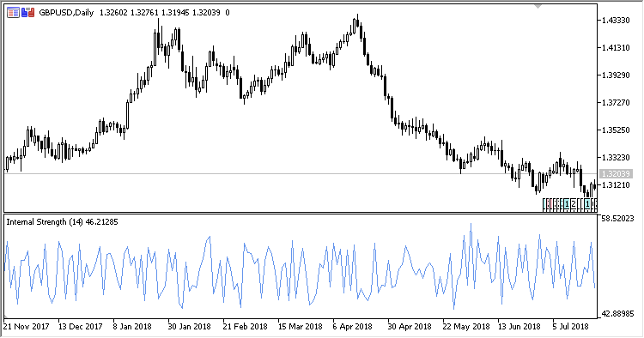Image resolution: width=644 pixels, height=338 pixels.
Task: Click the 15 Mar 2018 date label
Action: [301, 327]
